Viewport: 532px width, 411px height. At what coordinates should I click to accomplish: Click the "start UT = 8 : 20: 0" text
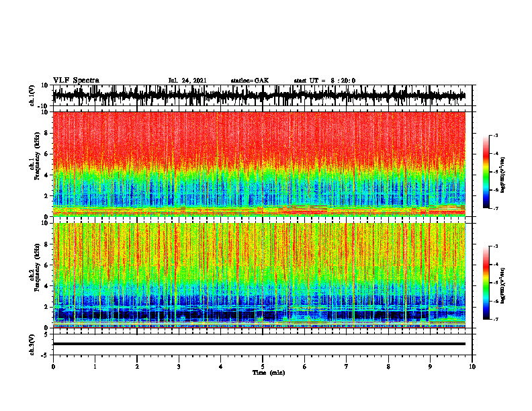click(324, 81)
